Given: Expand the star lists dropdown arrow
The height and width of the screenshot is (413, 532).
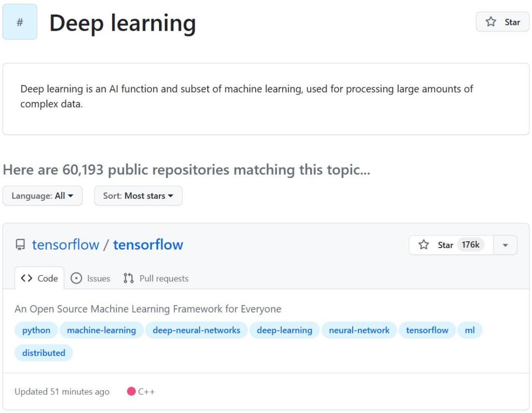Looking at the screenshot, I should click(505, 245).
